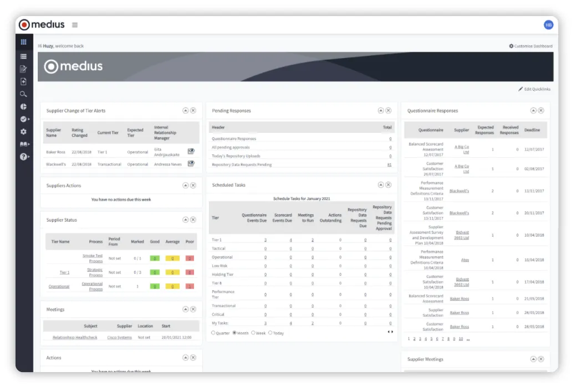The width and height of the screenshot is (582, 392).
Task: Click the yellow Average box for Strategic Process
Action: 172,272
